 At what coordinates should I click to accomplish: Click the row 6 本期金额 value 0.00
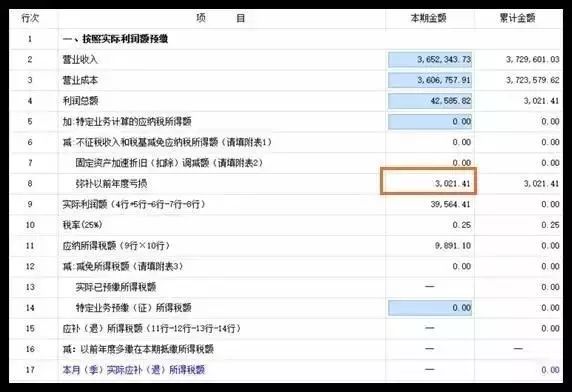[461, 142]
